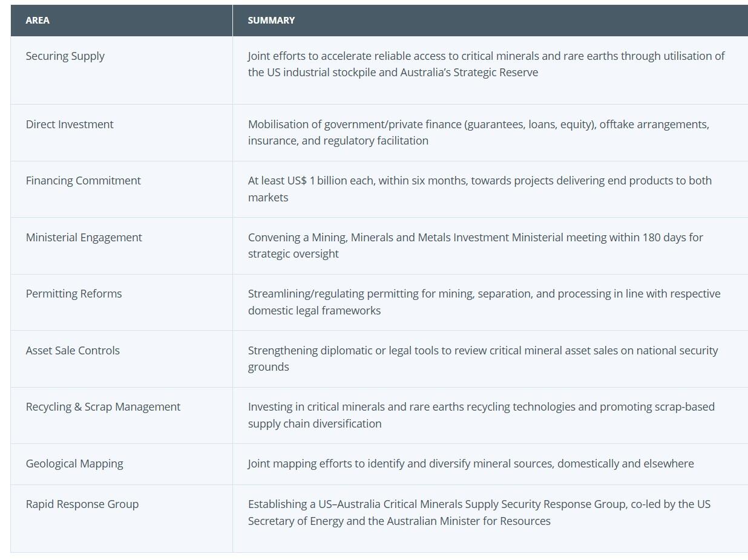This screenshot has height=560, width=748.
Task: Click the joint mapping efforts summary
Action: pyautogui.click(x=470, y=464)
